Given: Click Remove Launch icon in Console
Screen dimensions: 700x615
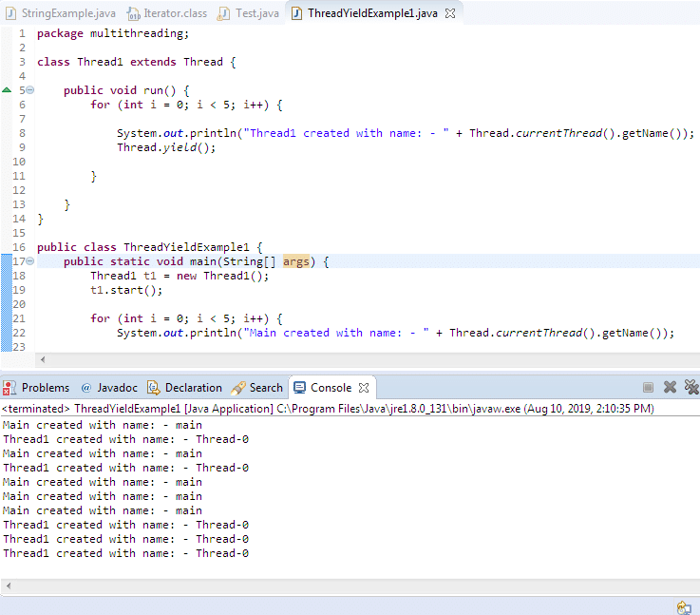Looking at the screenshot, I should 671,388.
